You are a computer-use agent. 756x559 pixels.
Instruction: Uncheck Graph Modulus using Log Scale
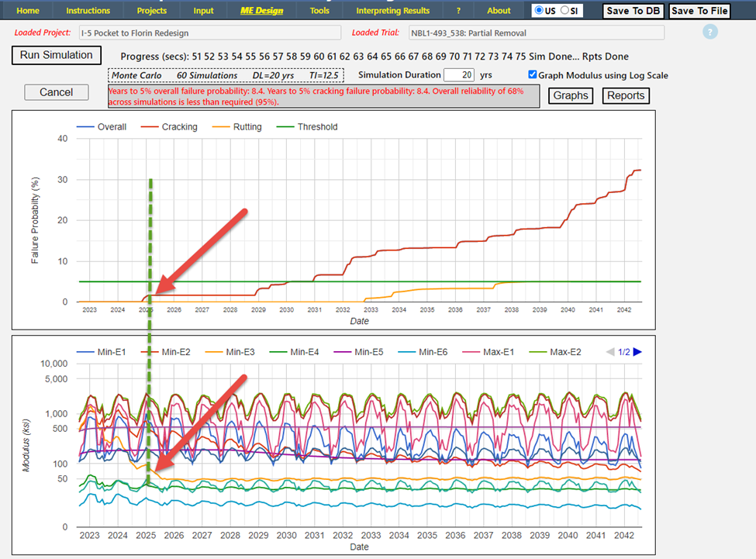pyautogui.click(x=532, y=75)
